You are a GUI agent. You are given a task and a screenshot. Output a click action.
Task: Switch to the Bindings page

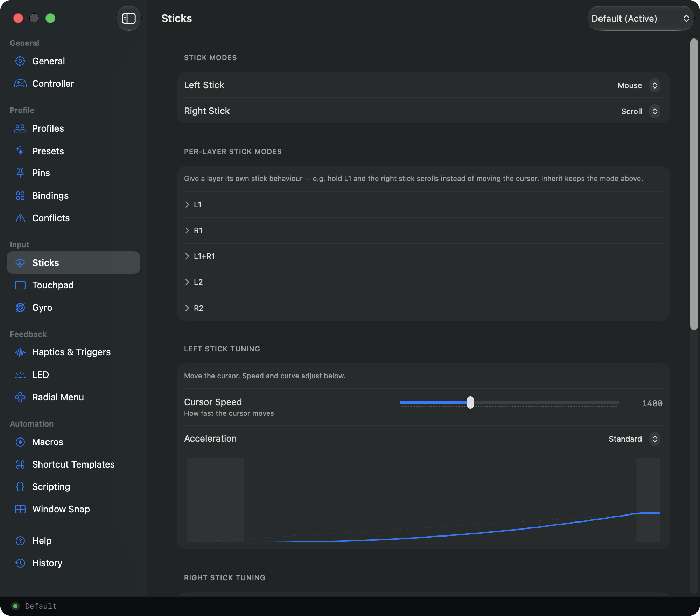(73, 196)
